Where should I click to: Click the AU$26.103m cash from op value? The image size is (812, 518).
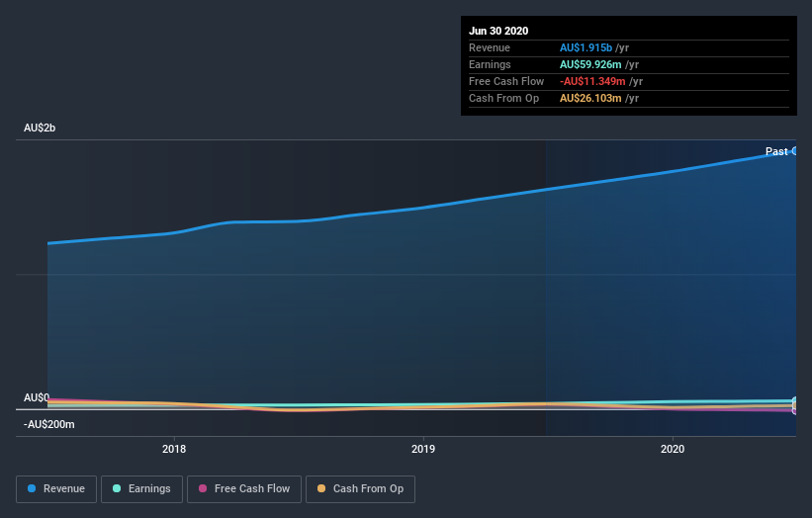pyautogui.click(x=590, y=98)
